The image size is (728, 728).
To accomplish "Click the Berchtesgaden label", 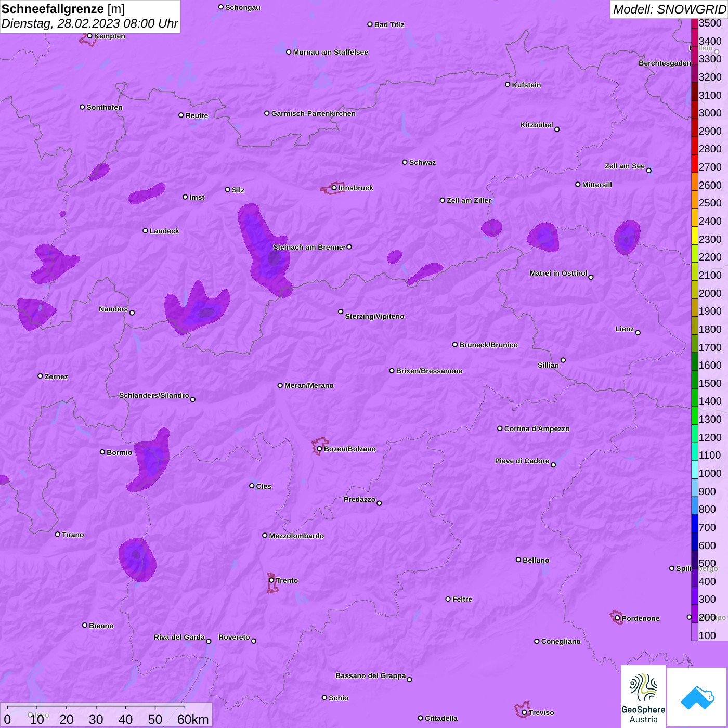I will (x=665, y=63).
